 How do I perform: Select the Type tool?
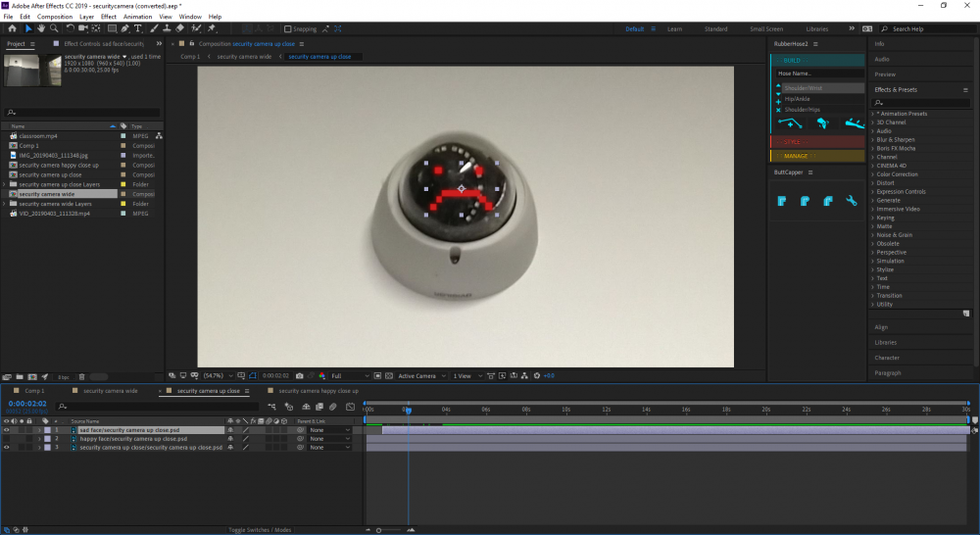[x=139, y=28]
